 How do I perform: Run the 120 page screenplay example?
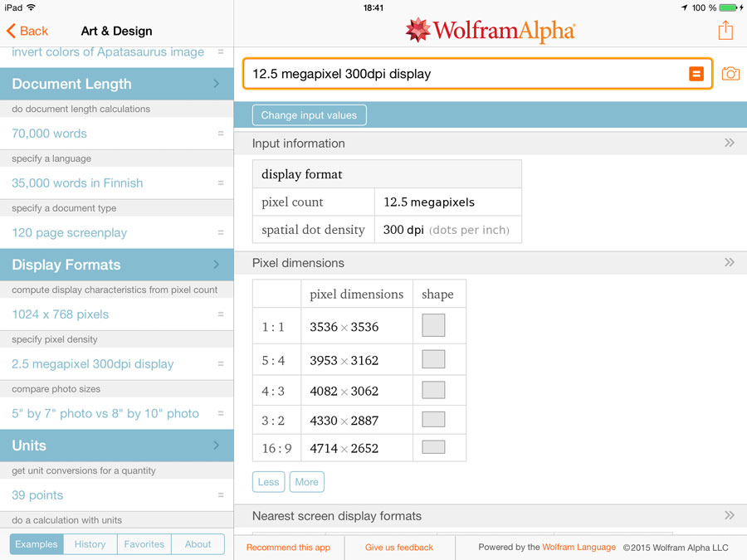70,232
